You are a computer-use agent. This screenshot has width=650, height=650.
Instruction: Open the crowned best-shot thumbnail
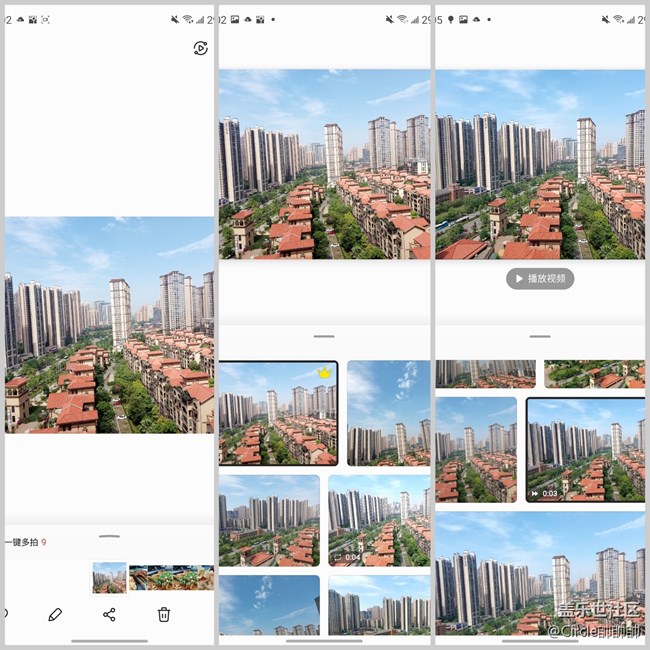[278, 413]
